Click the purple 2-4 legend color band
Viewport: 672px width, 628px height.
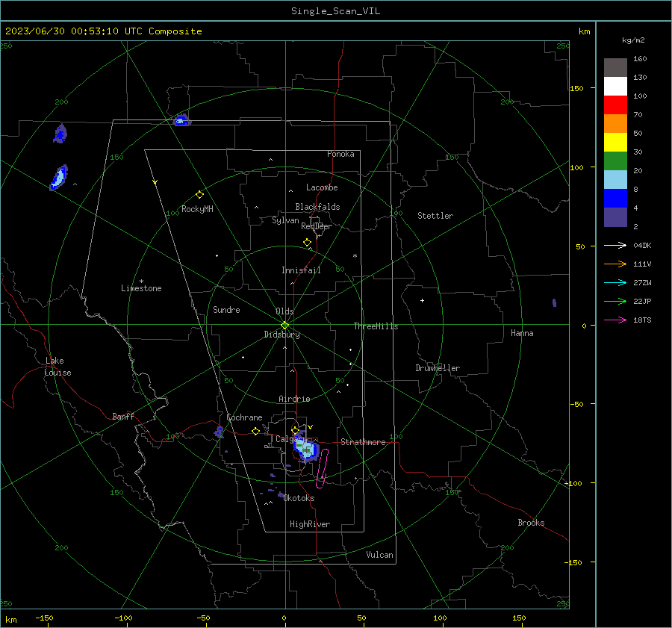tap(615, 217)
